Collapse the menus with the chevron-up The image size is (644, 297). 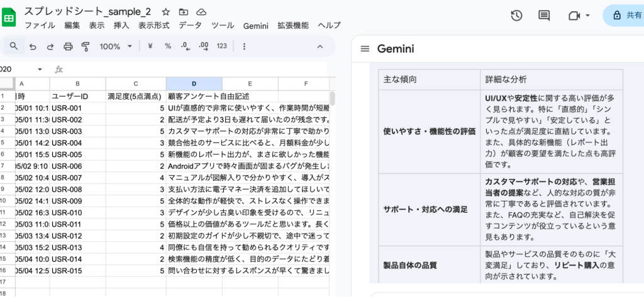click(x=320, y=46)
